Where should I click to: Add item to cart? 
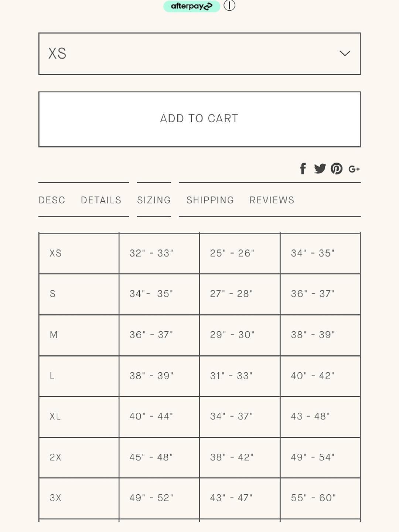point(199,119)
